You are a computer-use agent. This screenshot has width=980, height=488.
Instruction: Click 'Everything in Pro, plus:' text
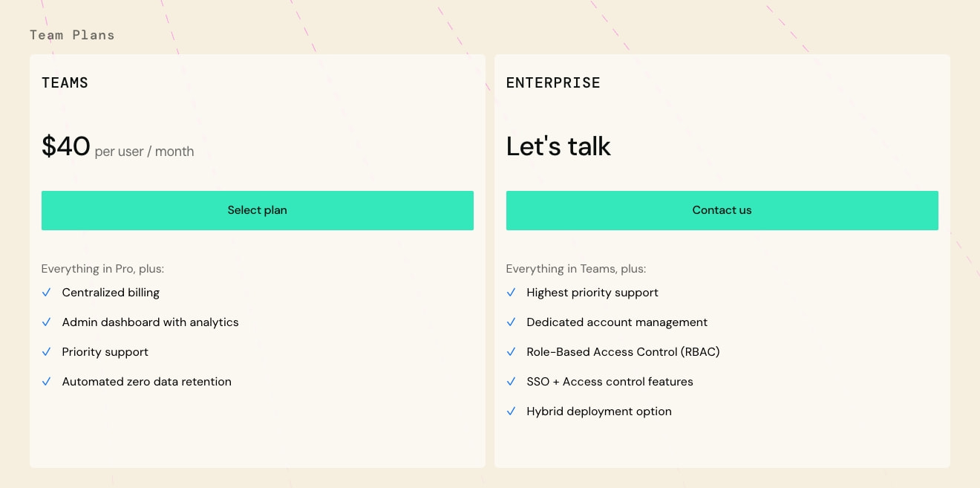coord(102,269)
